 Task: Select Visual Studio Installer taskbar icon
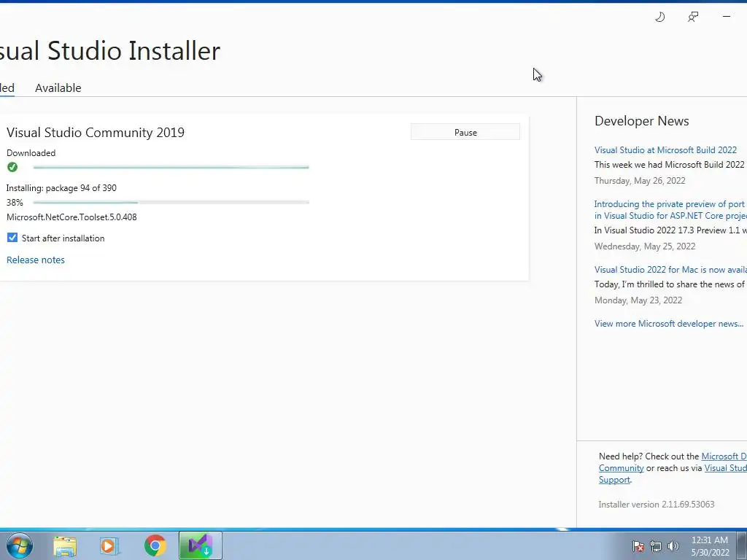coord(201,545)
